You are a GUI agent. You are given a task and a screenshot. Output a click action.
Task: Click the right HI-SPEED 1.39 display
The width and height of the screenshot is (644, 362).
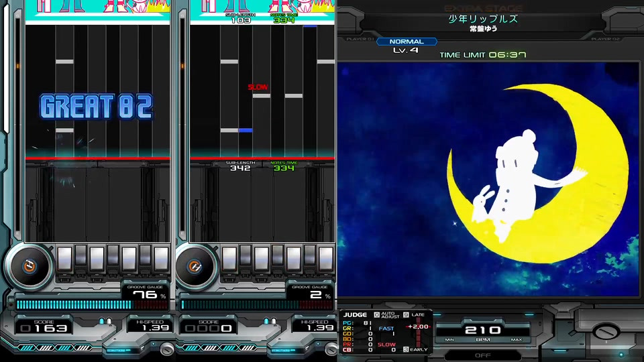(x=314, y=326)
